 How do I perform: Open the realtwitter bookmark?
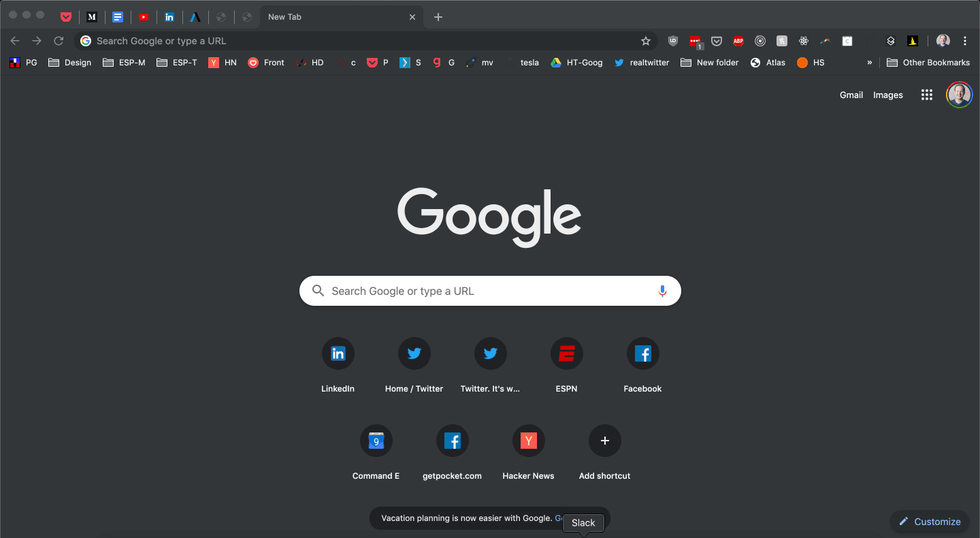click(x=642, y=63)
